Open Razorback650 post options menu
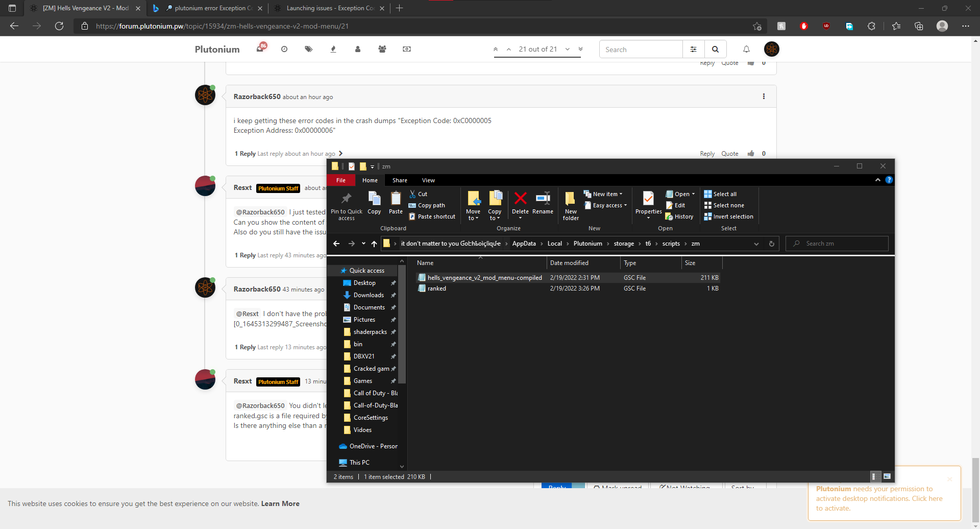Viewport: 980px width, 529px height. pyautogui.click(x=764, y=97)
